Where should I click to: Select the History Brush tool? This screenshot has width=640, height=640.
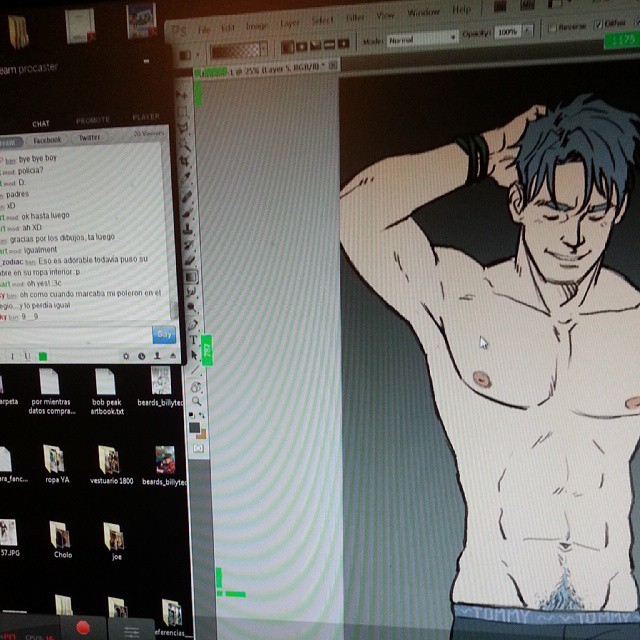click(x=189, y=244)
